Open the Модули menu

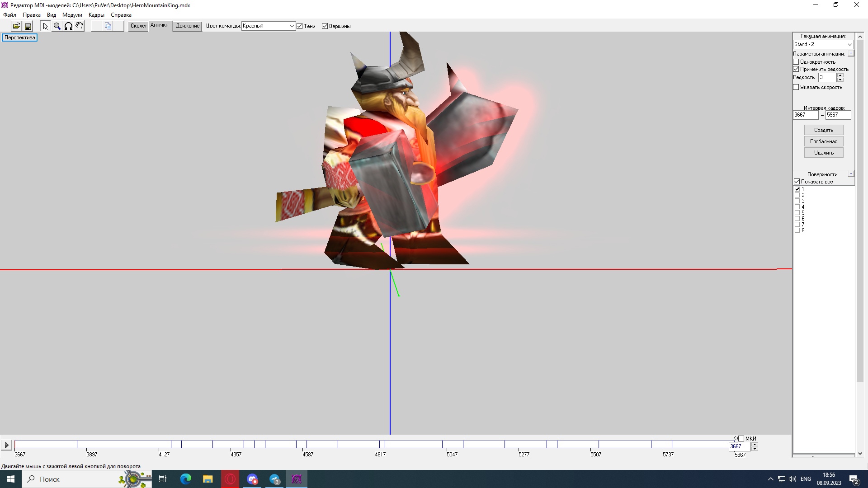(x=72, y=15)
